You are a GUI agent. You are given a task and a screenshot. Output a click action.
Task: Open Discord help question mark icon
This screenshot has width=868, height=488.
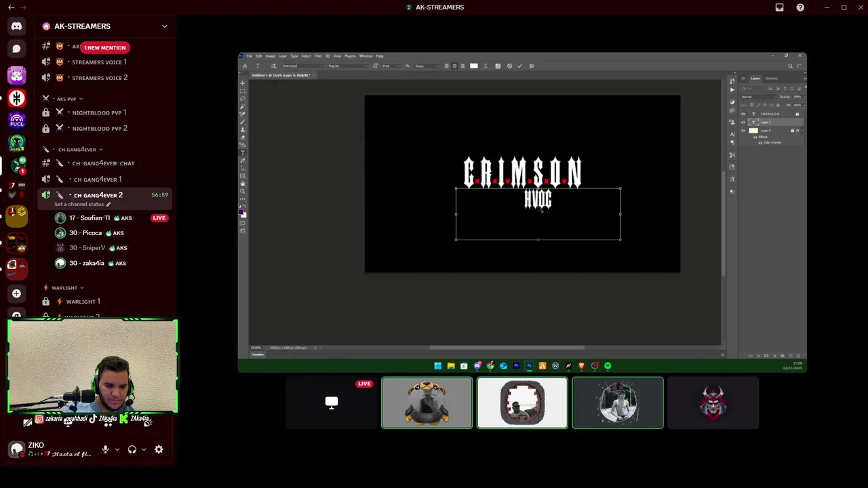pos(800,7)
